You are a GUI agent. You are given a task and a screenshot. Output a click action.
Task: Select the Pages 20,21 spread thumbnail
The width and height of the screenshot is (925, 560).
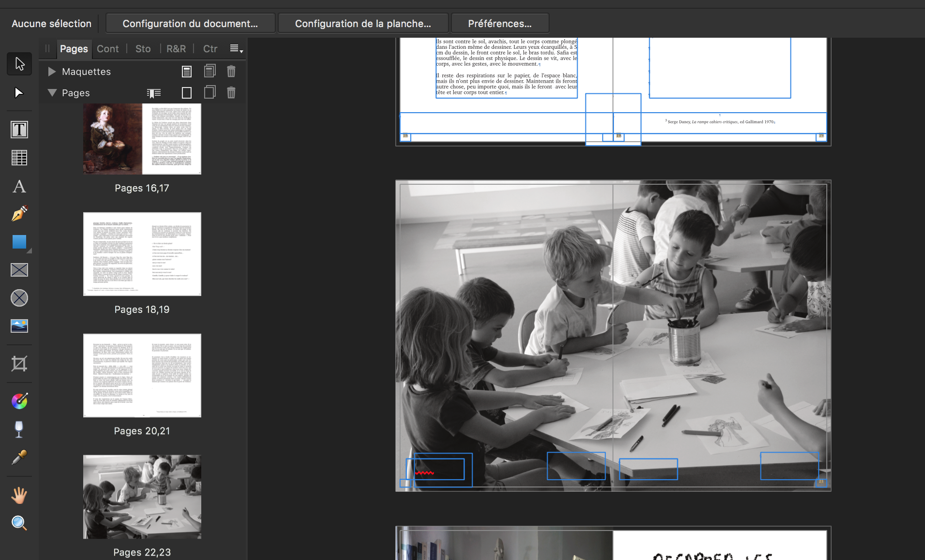pyautogui.click(x=142, y=375)
